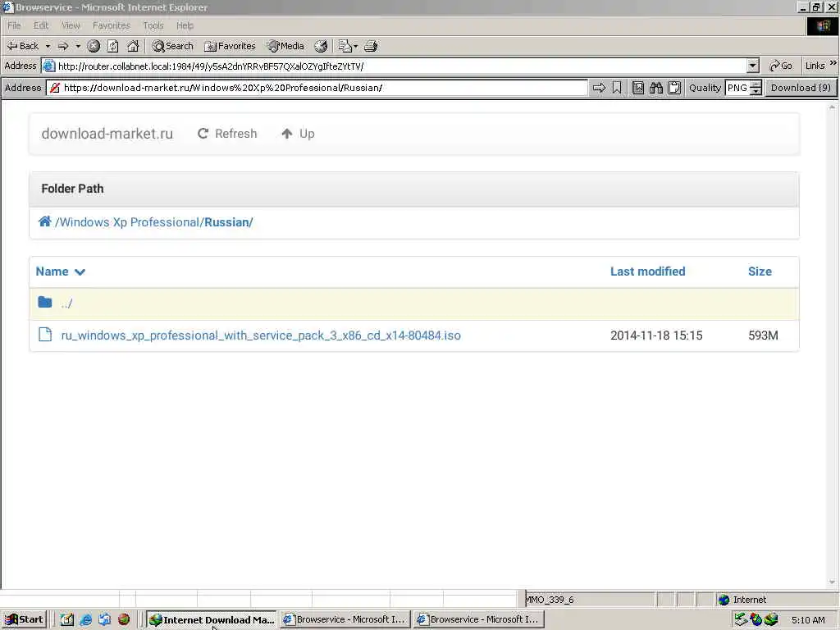Open the Search pane in IE toolbar
840x630 pixels.
172,46
